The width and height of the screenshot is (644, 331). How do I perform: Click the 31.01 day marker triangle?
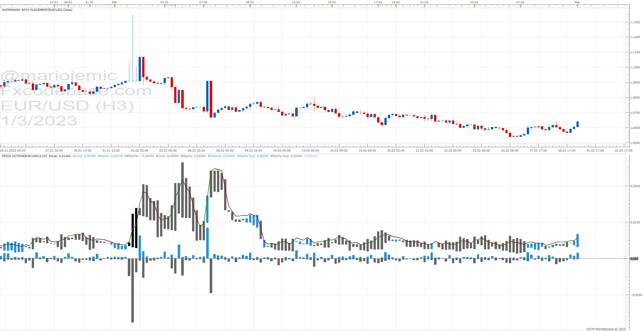[x=90, y=6]
